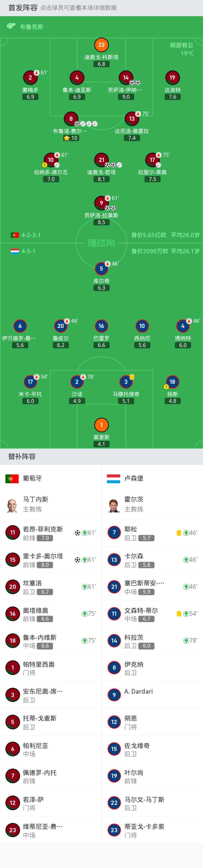Click Luxembourg goalkeeper 莫里斯's number 1 badge
The height and width of the screenshot is (868, 203).
point(101,425)
